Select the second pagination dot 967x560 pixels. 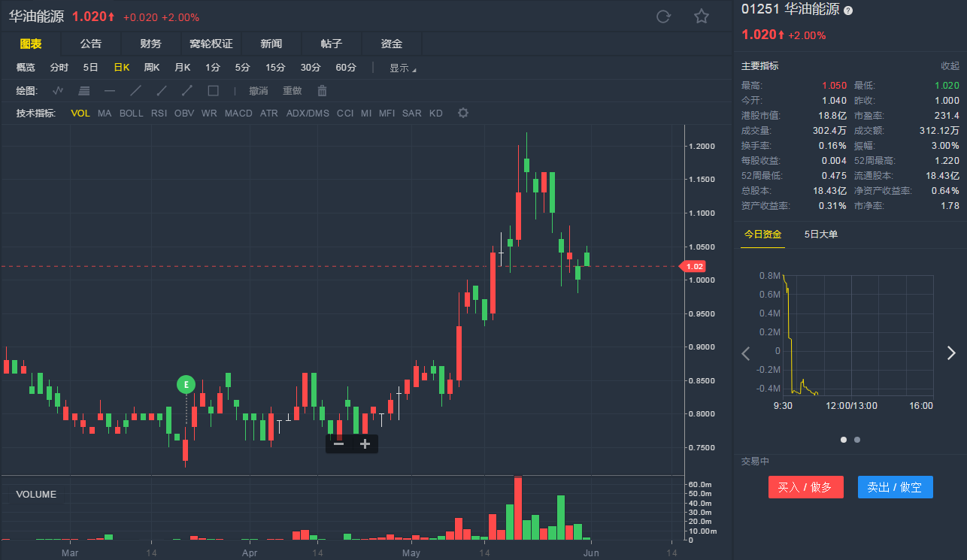pyautogui.click(x=857, y=440)
